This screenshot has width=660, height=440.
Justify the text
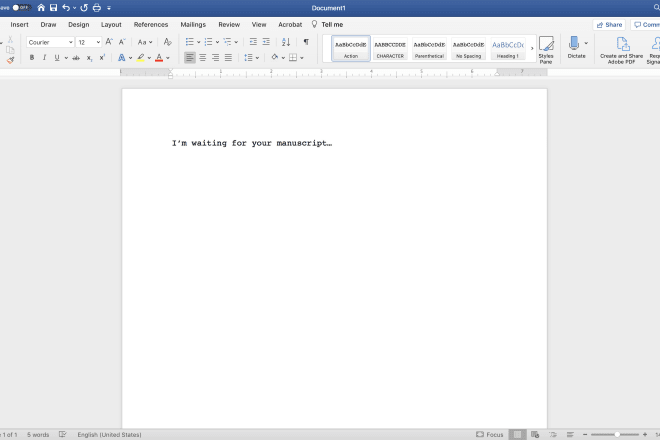[x=228, y=58]
